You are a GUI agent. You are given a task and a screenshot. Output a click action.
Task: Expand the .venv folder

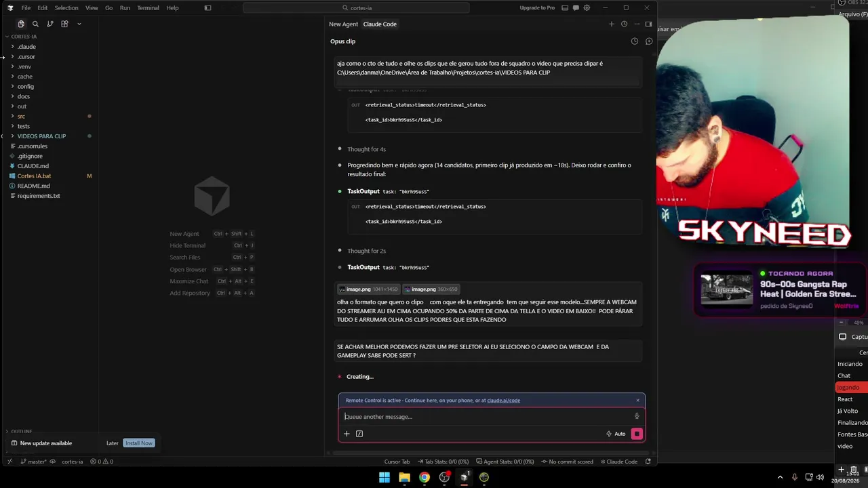[24, 66]
